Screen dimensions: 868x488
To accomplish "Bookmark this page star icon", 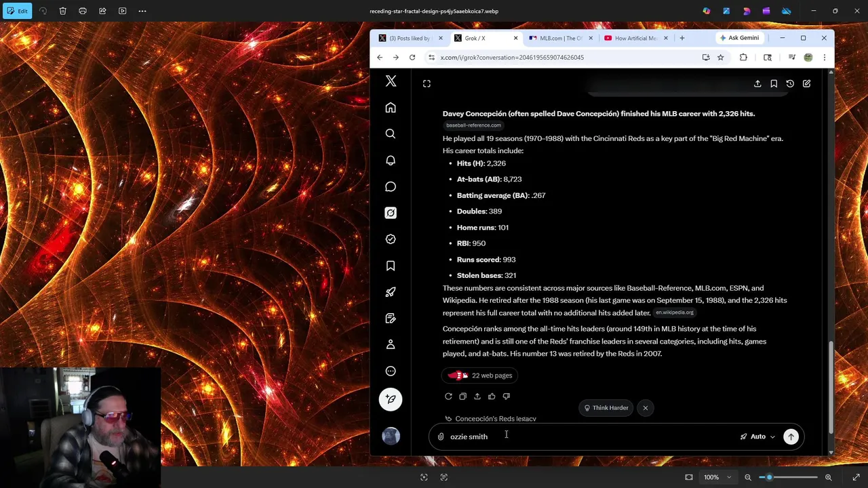I will point(720,58).
